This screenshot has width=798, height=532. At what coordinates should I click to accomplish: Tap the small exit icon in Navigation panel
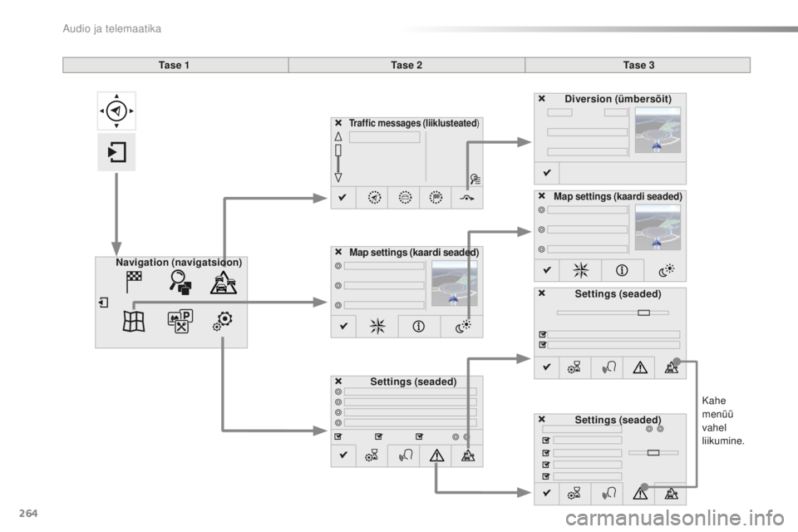point(103,303)
